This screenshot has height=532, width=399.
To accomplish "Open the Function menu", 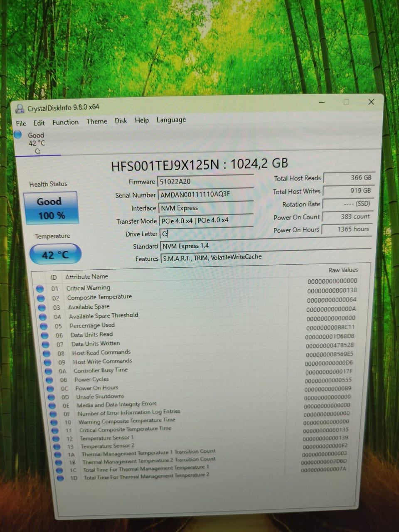I will [65, 122].
